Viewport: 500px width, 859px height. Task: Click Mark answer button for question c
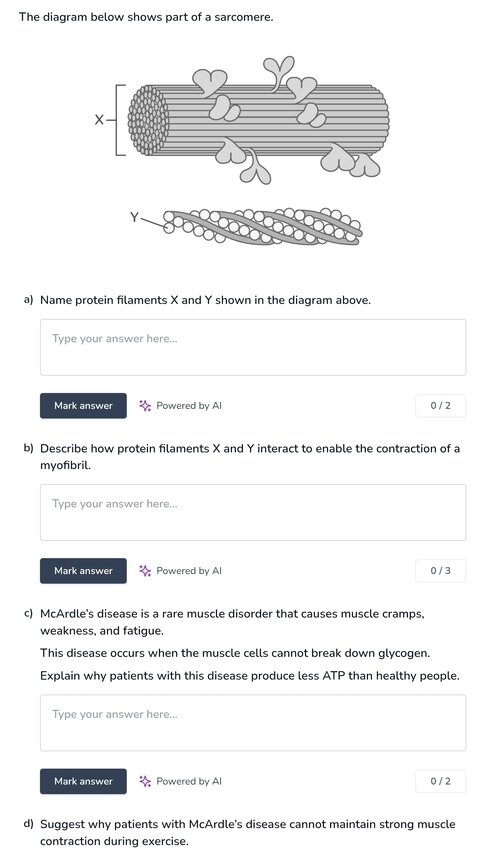pyautogui.click(x=83, y=781)
